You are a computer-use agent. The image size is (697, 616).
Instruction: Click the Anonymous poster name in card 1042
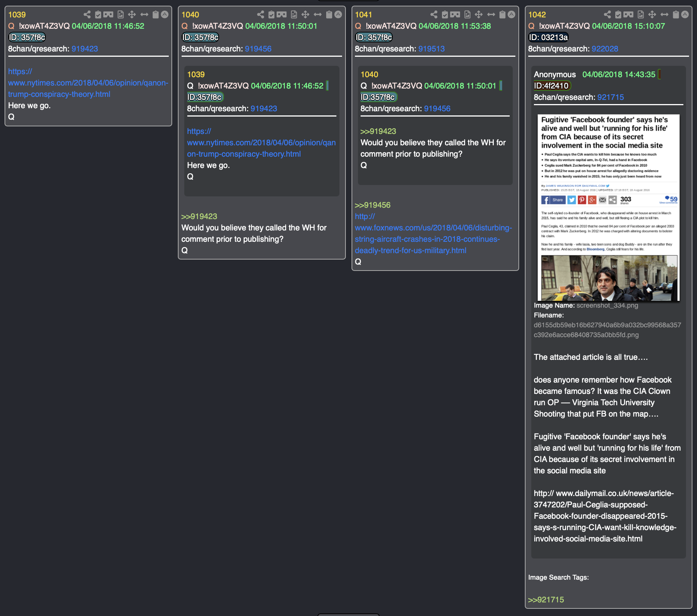tap(555, 75)
